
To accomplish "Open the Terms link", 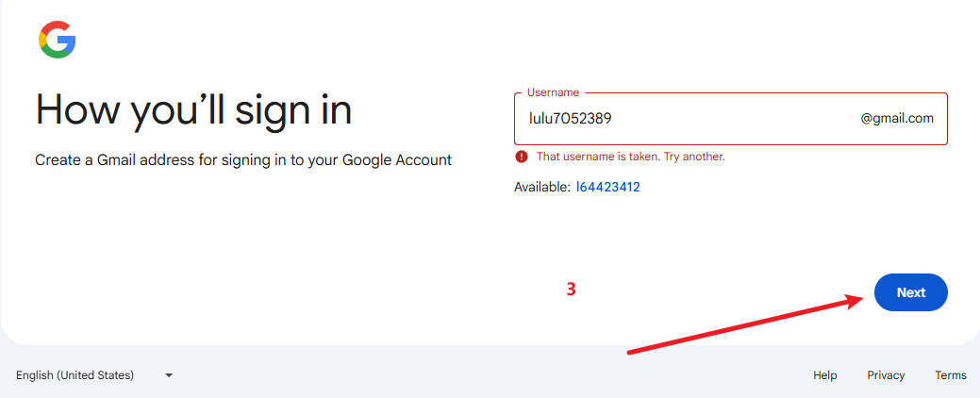I will [951, 375].
